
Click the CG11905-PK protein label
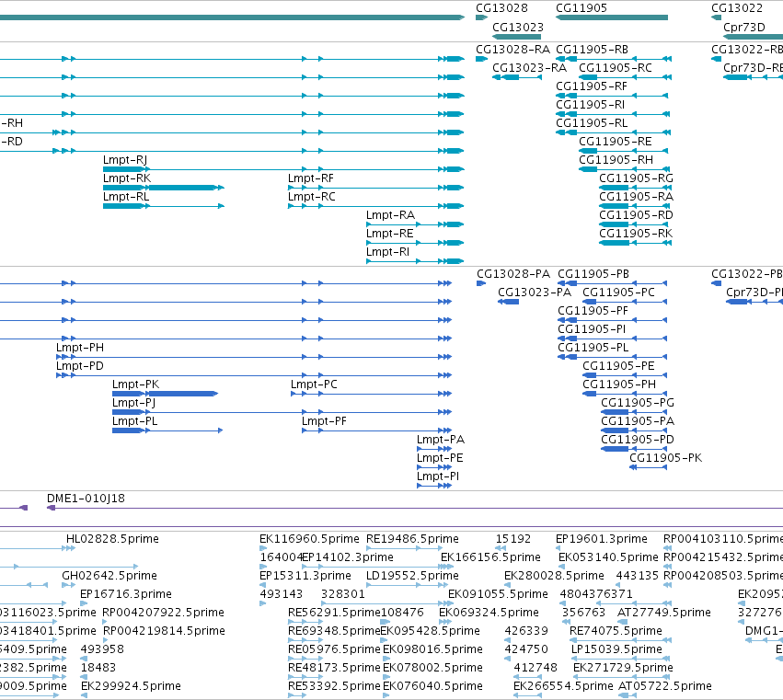click(x=665, y=458)
